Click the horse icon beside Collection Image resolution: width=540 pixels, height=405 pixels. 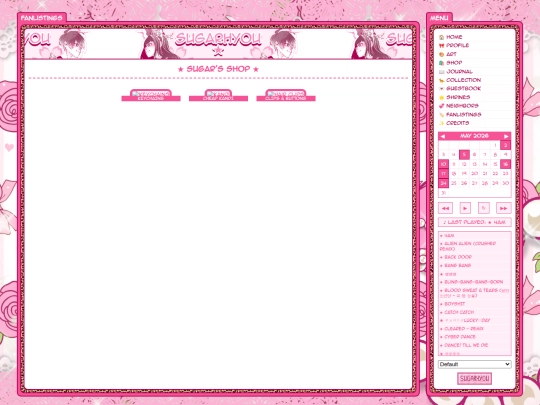(442, 80)
